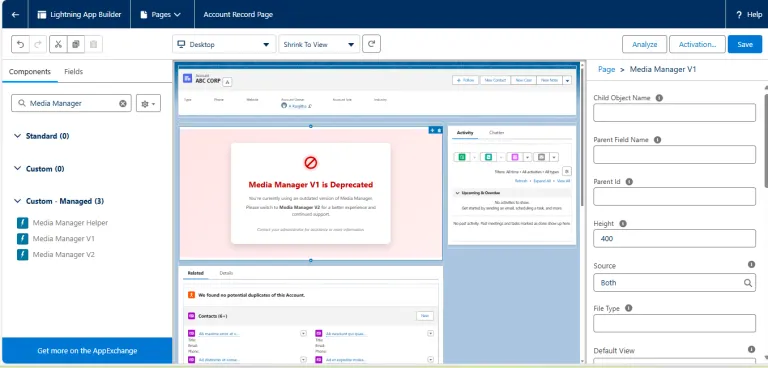The height and width of the screenshot is (368, 768).
Task: Click the search magnifier in Source field
Action: [748, 283]
